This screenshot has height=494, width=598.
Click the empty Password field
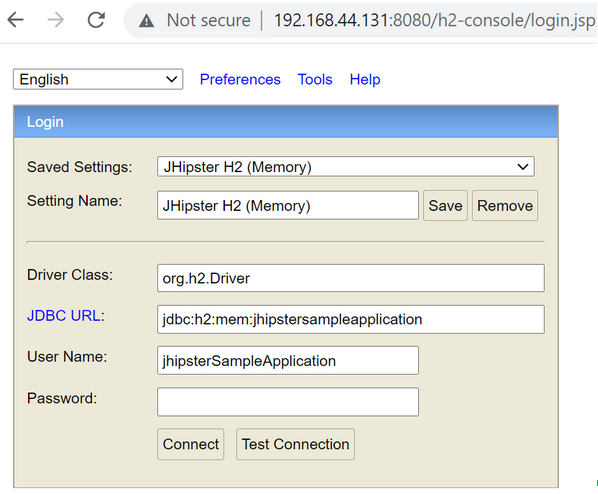pyautogui.click(x=288, y=402)
